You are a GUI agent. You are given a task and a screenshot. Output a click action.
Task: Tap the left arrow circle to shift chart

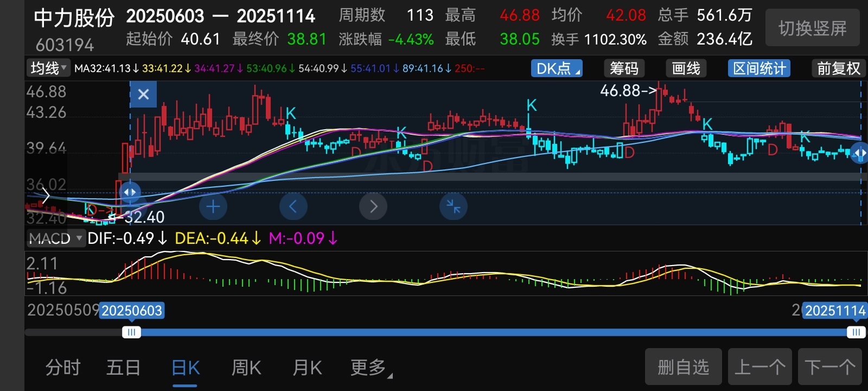[293, 206]
